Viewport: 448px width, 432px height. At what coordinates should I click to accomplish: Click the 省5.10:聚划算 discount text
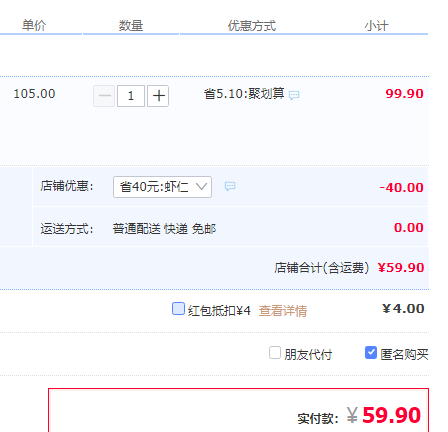click(x=244, y=94)
